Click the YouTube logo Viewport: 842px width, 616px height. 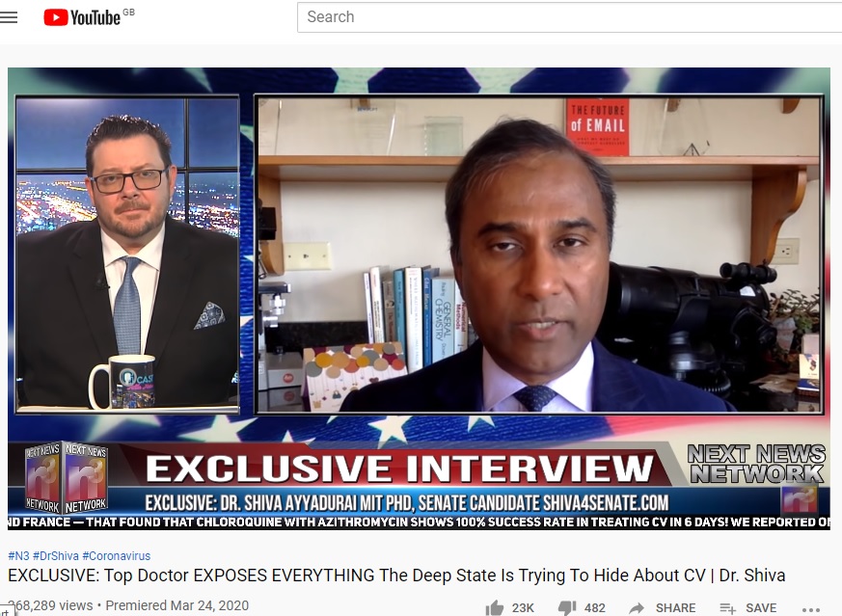[82, 17]
